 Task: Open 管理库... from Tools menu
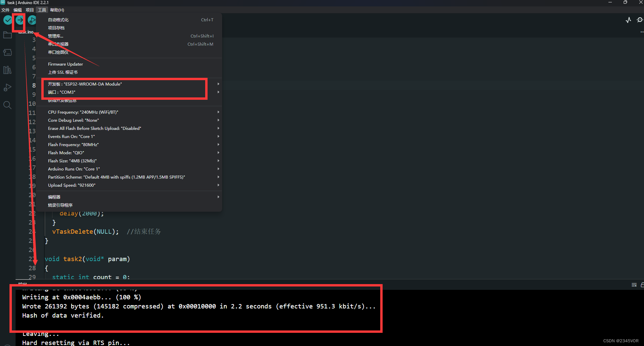[x=129, y=36]
